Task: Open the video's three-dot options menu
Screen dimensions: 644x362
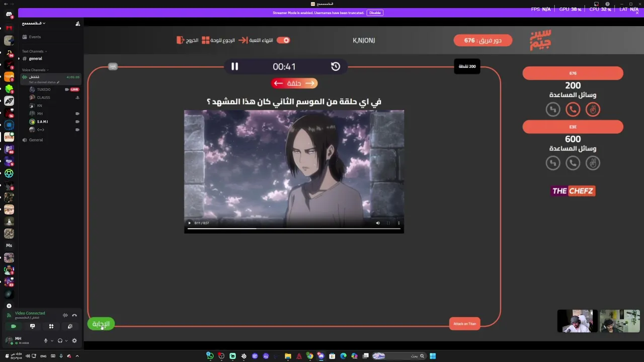Action: pos(399,223)
